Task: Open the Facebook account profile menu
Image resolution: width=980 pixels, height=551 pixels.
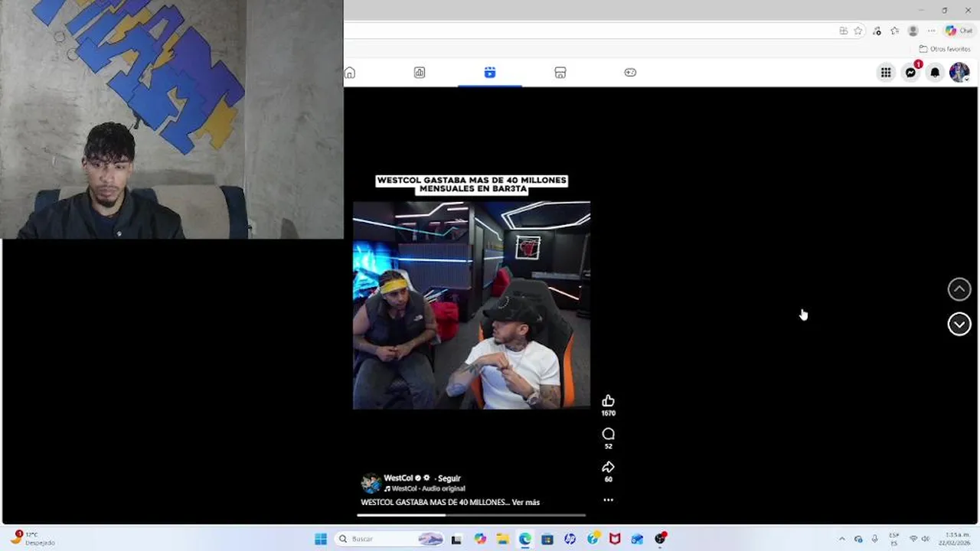Action: click(x=959, y=73)
